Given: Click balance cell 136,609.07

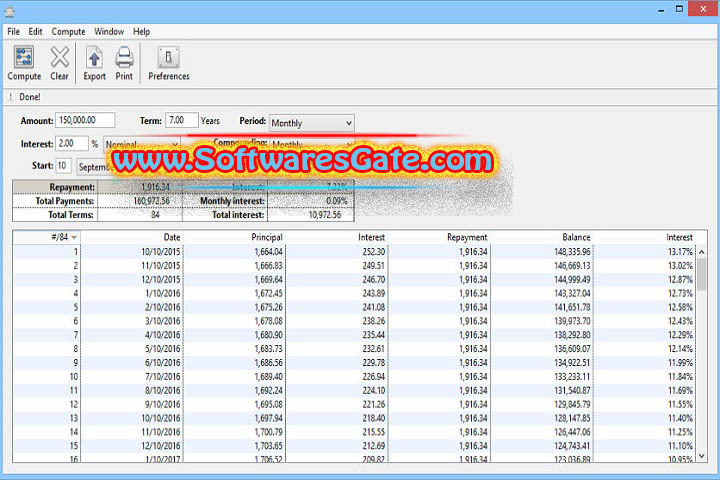Looking at the screenshot, I should (572, 349).
